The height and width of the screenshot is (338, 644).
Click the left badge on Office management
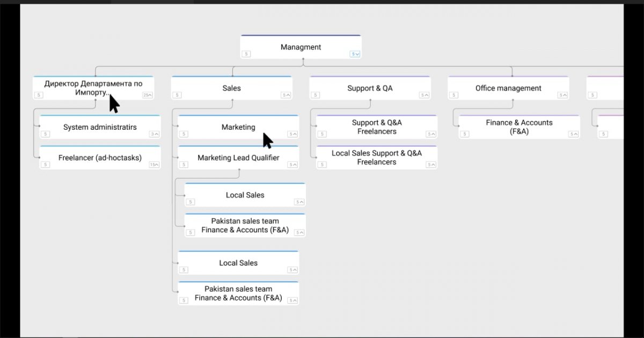(454, 95)
